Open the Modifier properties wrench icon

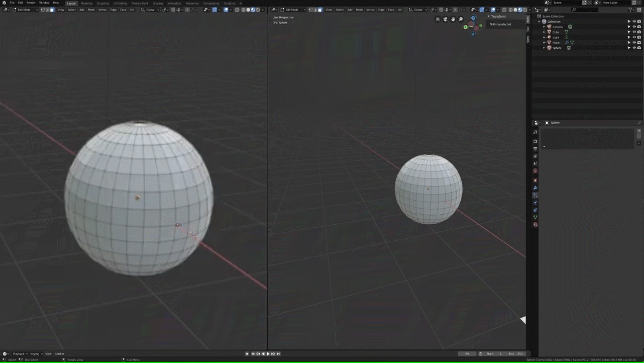pyautogui.click(x=535, y=188)
